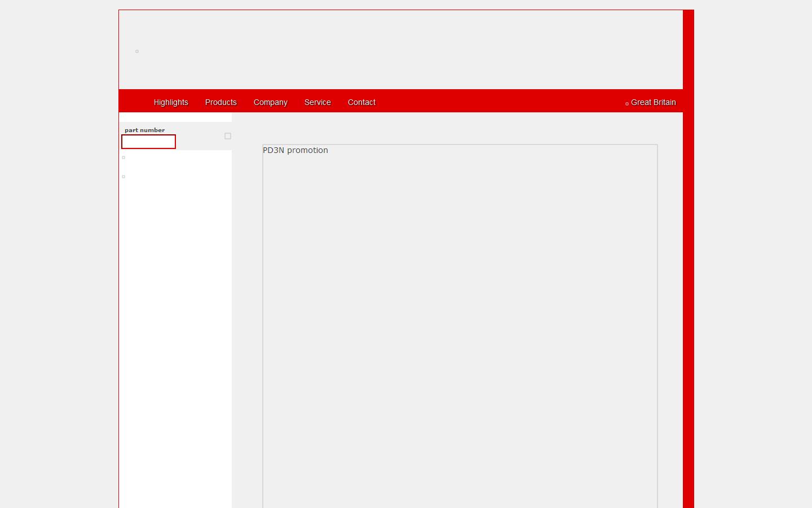Open the Contact page link
The width and height of the screenshot is (812, 508).
[361, 102]
